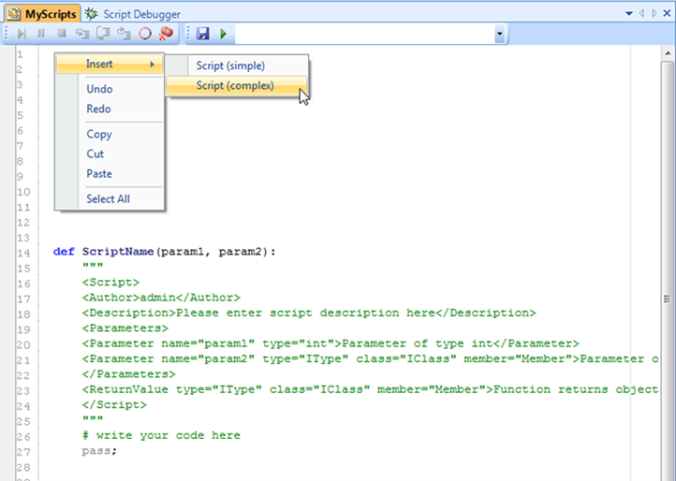The width and height of the screenshot is (676, 481).
Task: Save the script with the floppy disk icon
Action: point(203,34)
